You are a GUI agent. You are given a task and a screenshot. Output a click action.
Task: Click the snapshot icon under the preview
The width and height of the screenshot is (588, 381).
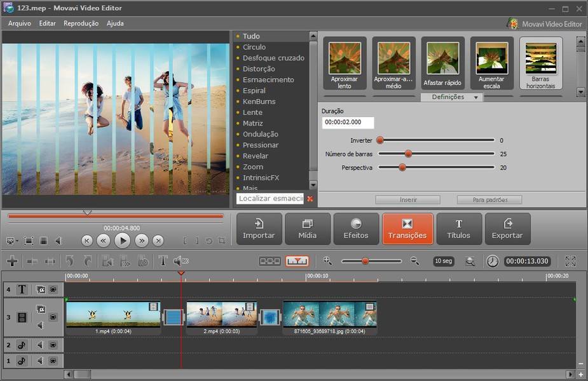(x=43, y=241)
